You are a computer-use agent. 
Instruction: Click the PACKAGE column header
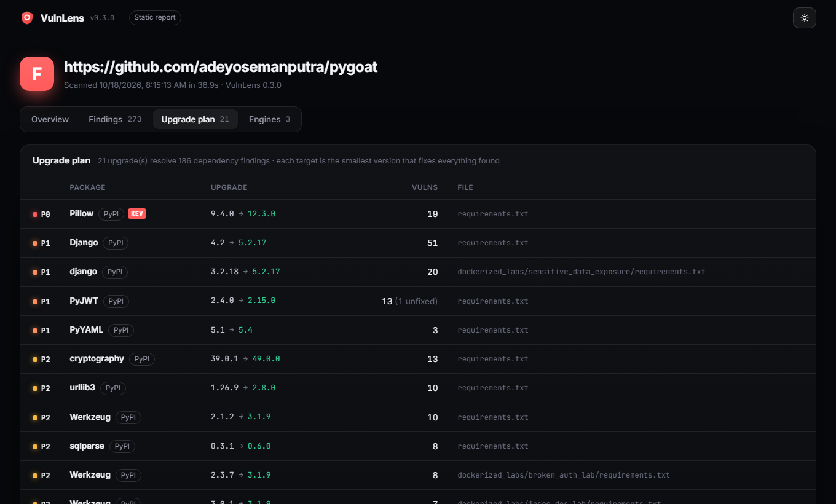87,187
